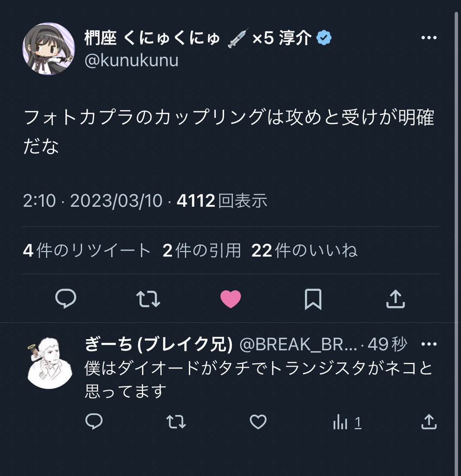The height and width of the screenshot is (476, 461).
Task: View the 22件のいいね likes list
Action: tap(304, 251)
